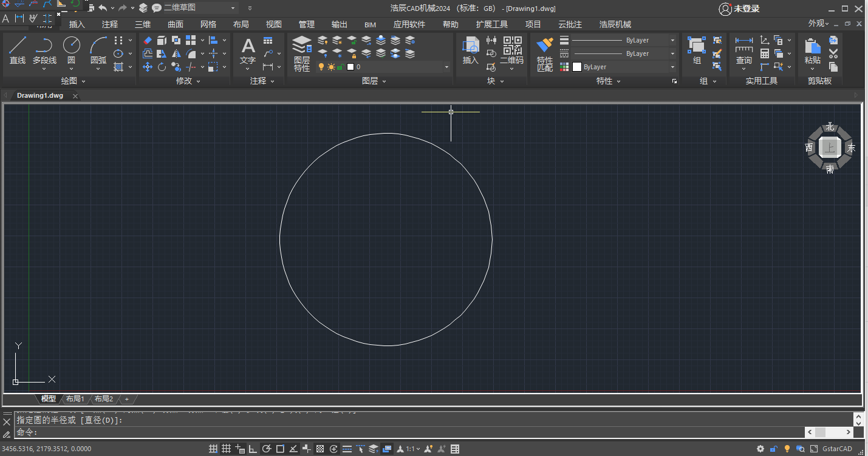Screen dimensions: 868x456
Task: Click the Rotate tool icon
Action: 162,67
